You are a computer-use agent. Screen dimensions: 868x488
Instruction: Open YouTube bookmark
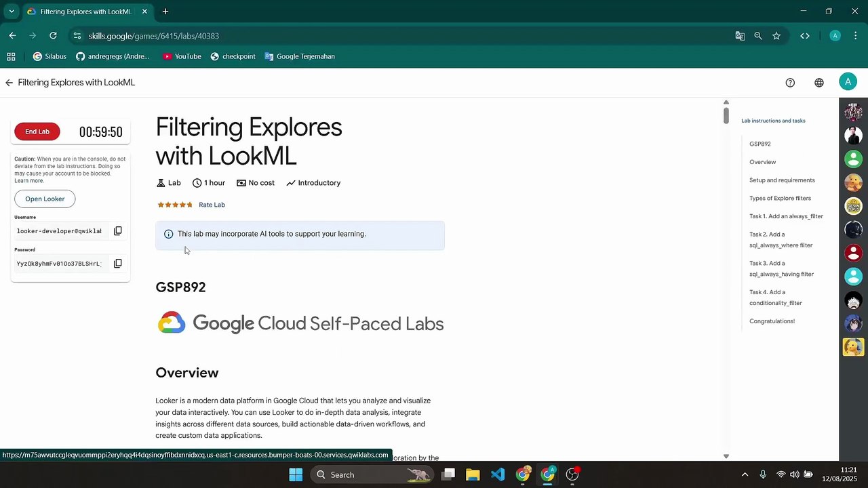tap(182, 56)
